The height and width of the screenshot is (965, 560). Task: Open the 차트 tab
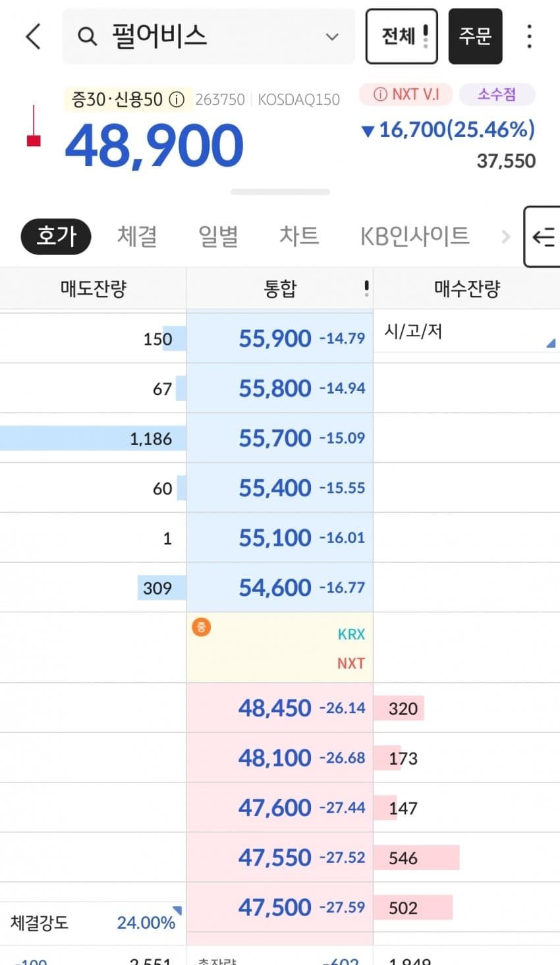click(x=299, y=236)
